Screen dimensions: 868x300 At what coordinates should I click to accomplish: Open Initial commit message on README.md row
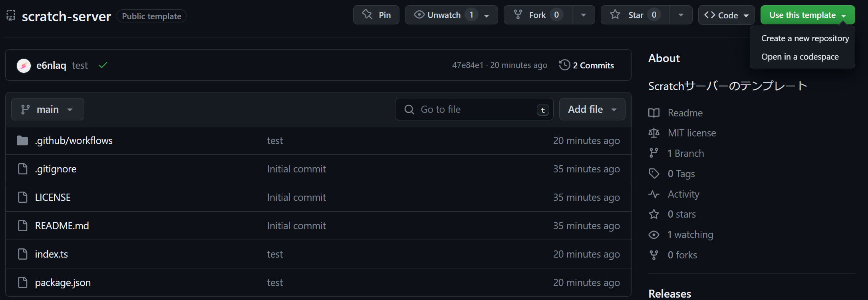point(296,226)
